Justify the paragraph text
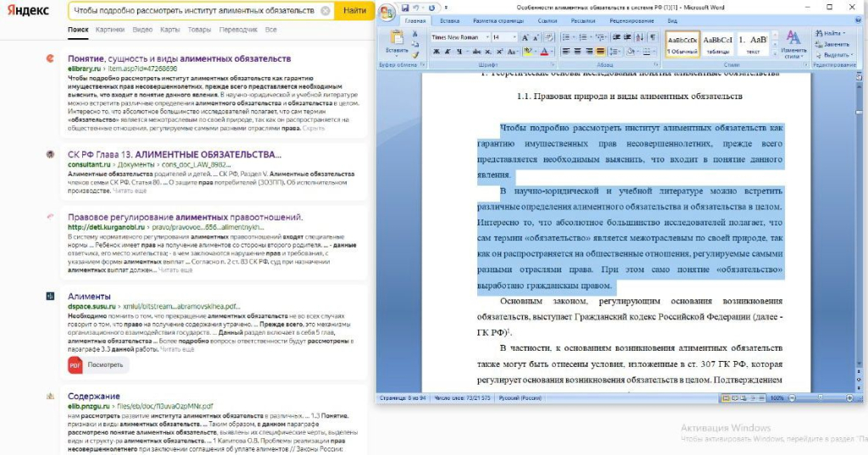Viewport: 868px width, 455px height. (601, 52)
